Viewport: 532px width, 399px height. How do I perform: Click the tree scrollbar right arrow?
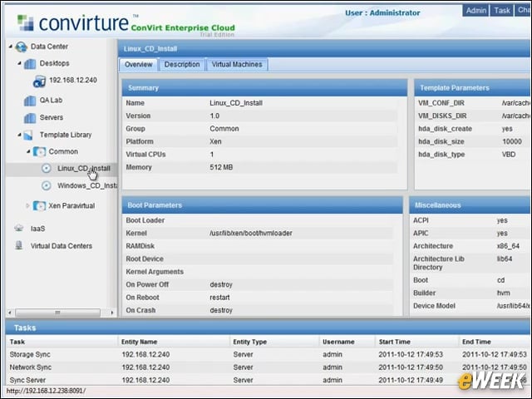point(112,313)
